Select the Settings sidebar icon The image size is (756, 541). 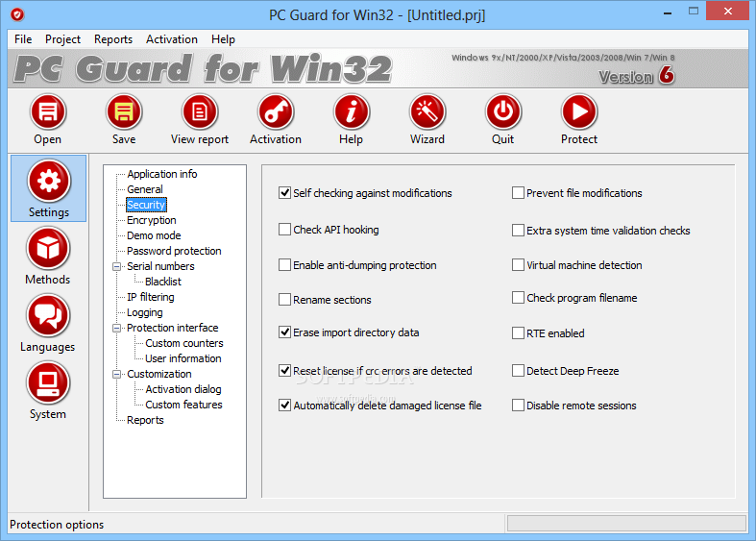[x=49, y=181]
